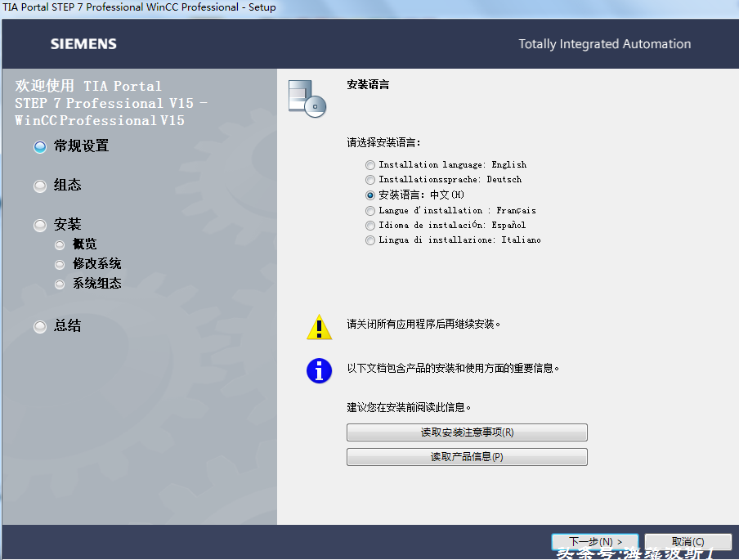
Task: Cancel setup with 取消(C) button
Action: click(x=687, y=541)
